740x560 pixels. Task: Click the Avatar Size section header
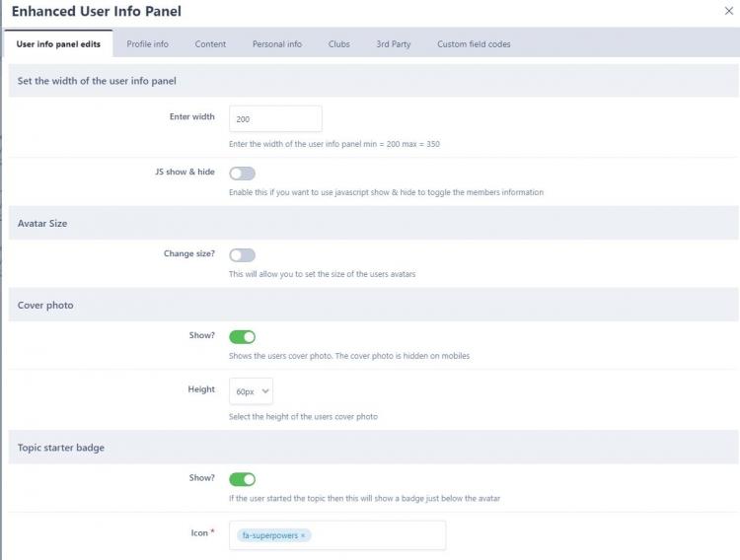click(42, 224)
